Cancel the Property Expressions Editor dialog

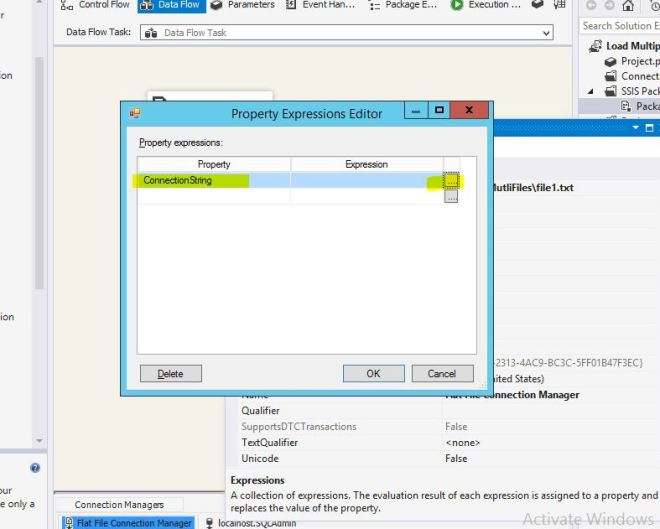[442, 373]
